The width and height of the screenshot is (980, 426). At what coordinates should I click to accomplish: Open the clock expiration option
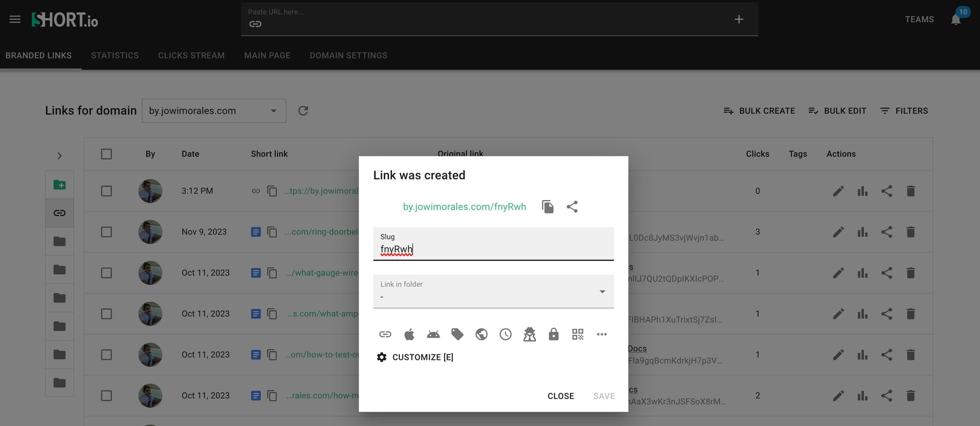click(x=505, y=334)
